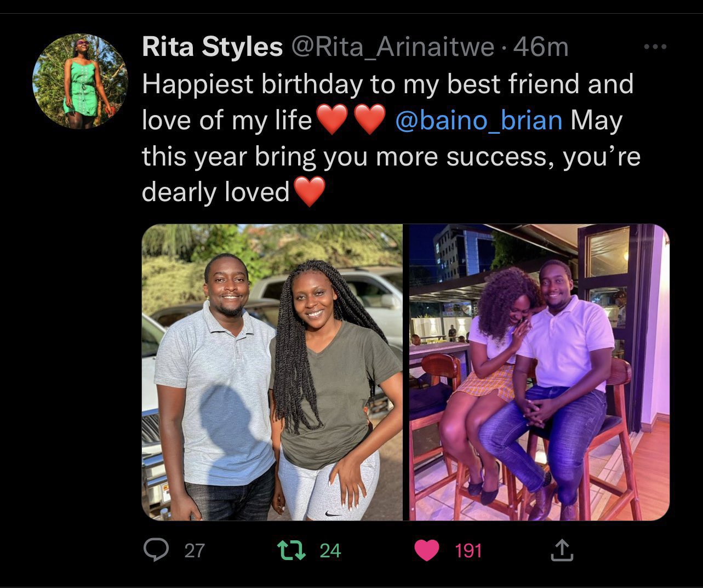
Task: Open Rita Styles' circular profile picture
Action: (80, 82)
